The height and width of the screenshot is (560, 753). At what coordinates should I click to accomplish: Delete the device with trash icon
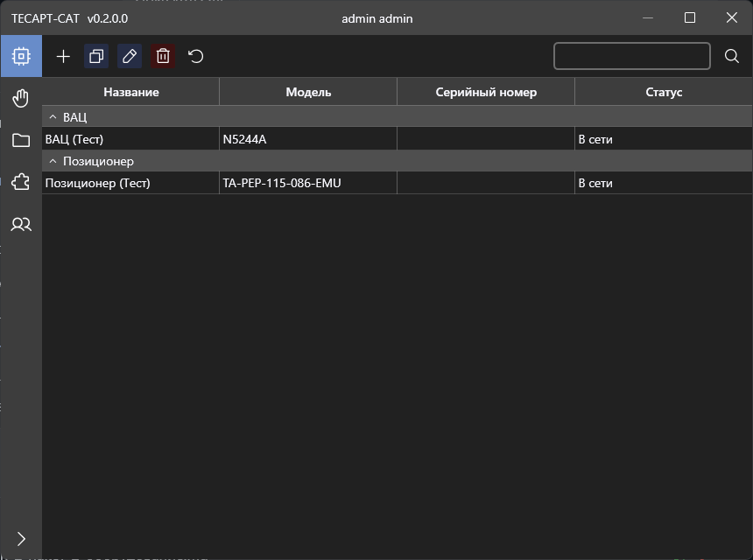tap(163, 57)
